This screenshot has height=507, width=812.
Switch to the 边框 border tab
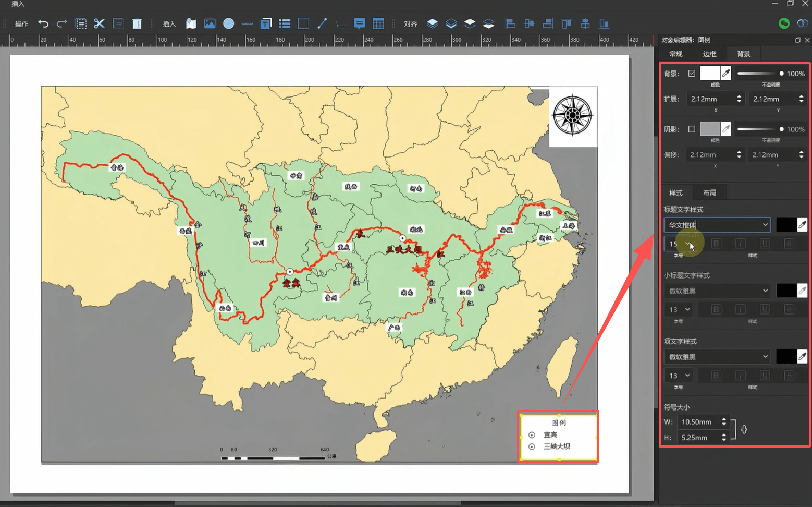tap(710, 54)
